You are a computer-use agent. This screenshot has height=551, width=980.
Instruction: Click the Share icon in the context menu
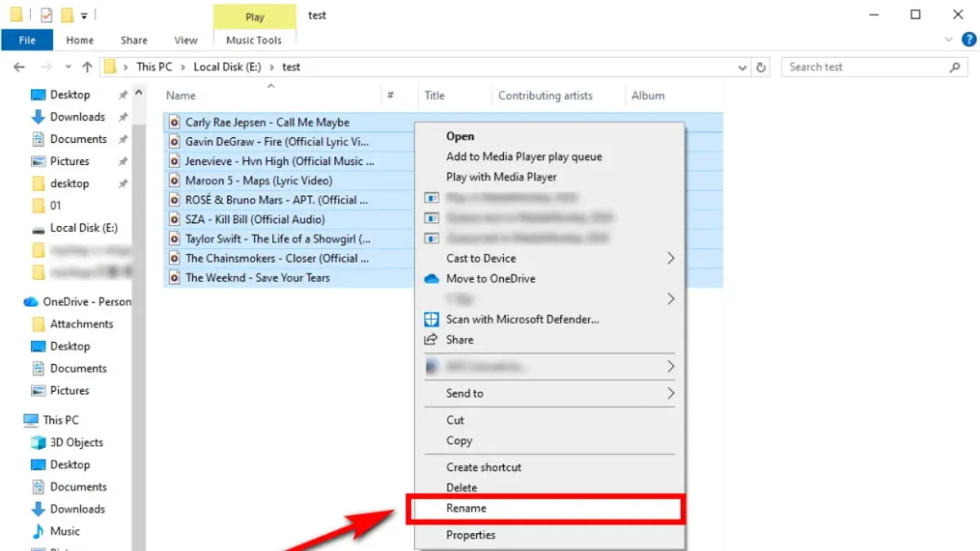point(432,340)
